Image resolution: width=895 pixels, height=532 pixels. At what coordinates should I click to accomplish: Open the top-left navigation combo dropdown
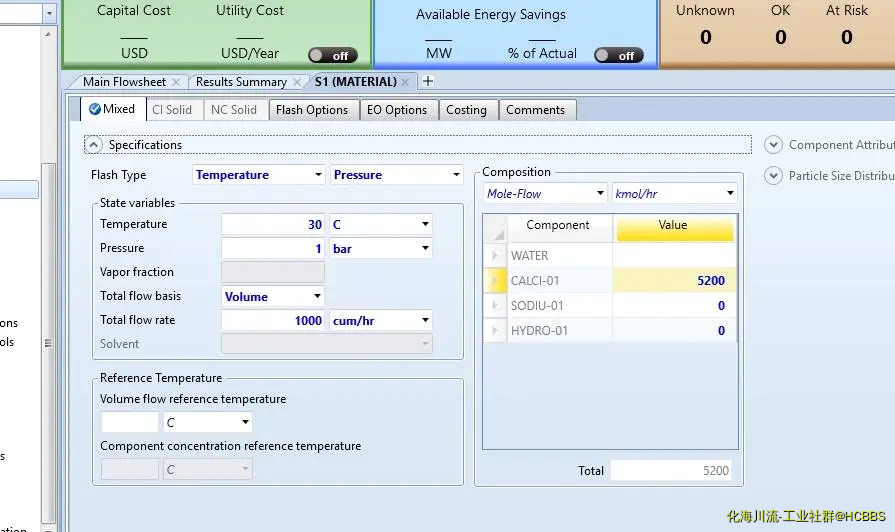[x=50, y=13]
